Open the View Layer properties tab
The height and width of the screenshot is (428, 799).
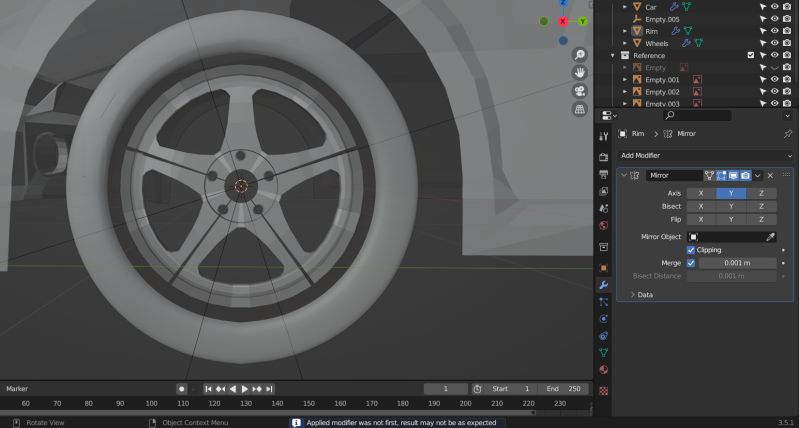(x=603, y=191)
